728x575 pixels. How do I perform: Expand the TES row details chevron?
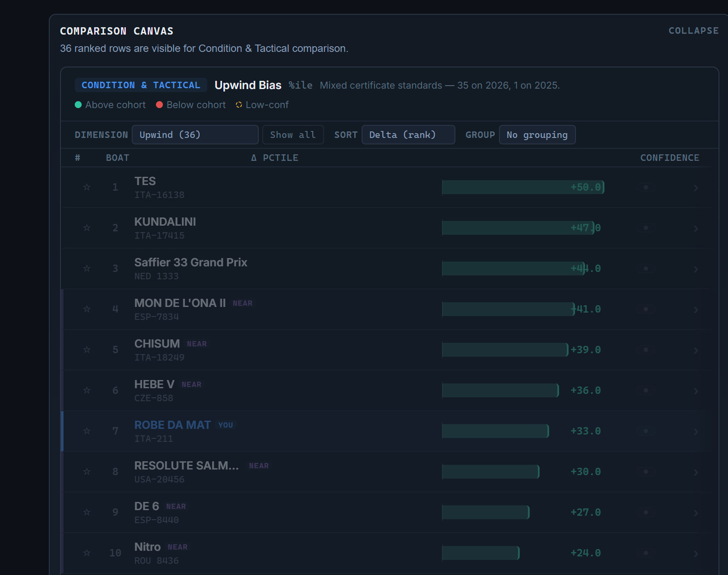pyautogui.click(x=696, y=188)
